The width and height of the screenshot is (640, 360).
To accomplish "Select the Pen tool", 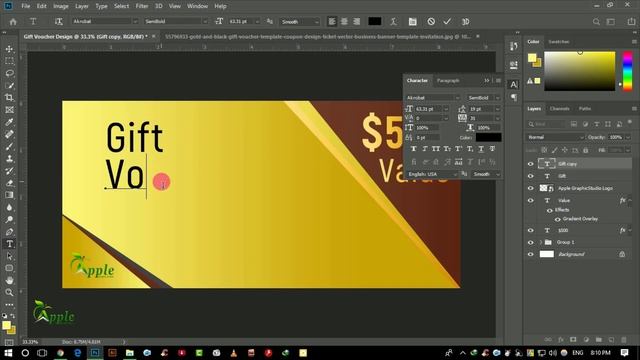I will pyautogui.click(x=9, y=232).
